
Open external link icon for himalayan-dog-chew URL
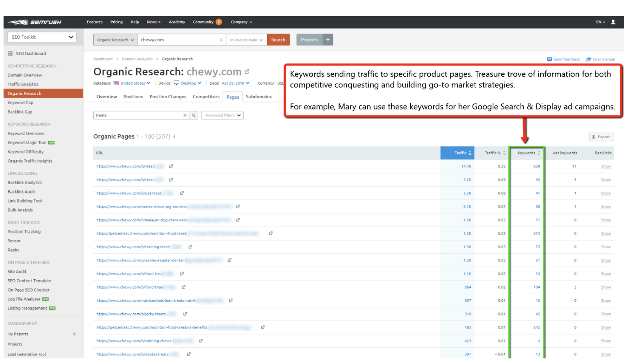click(x=238, y=220)
